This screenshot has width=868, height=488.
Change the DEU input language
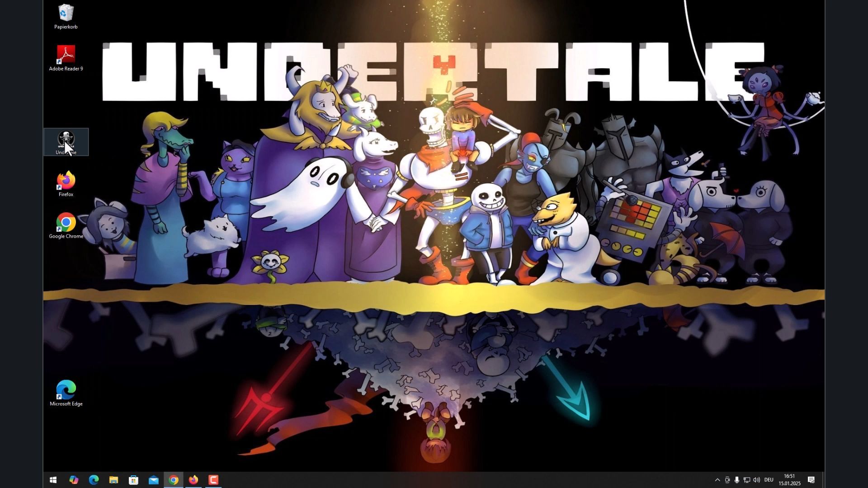(769, 480)
